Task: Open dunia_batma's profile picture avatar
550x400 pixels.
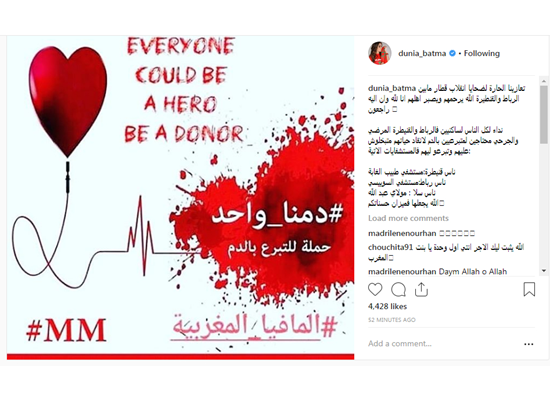Action: tap(380, 53)
